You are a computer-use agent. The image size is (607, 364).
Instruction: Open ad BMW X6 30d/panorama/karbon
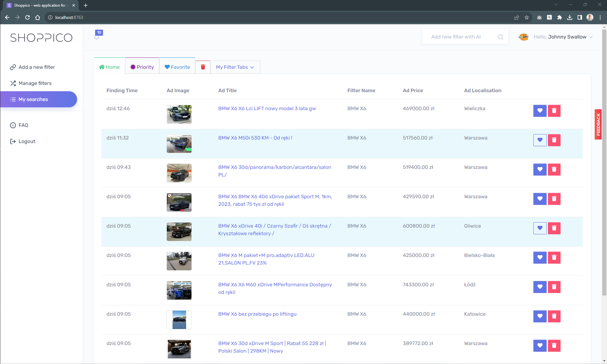coord(275,171)
